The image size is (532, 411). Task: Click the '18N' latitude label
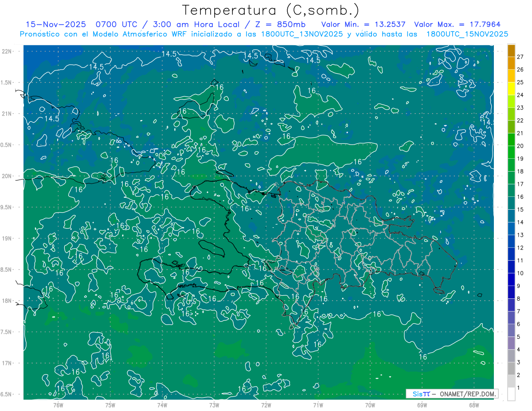pyautogui.click(x=7, y=301)
